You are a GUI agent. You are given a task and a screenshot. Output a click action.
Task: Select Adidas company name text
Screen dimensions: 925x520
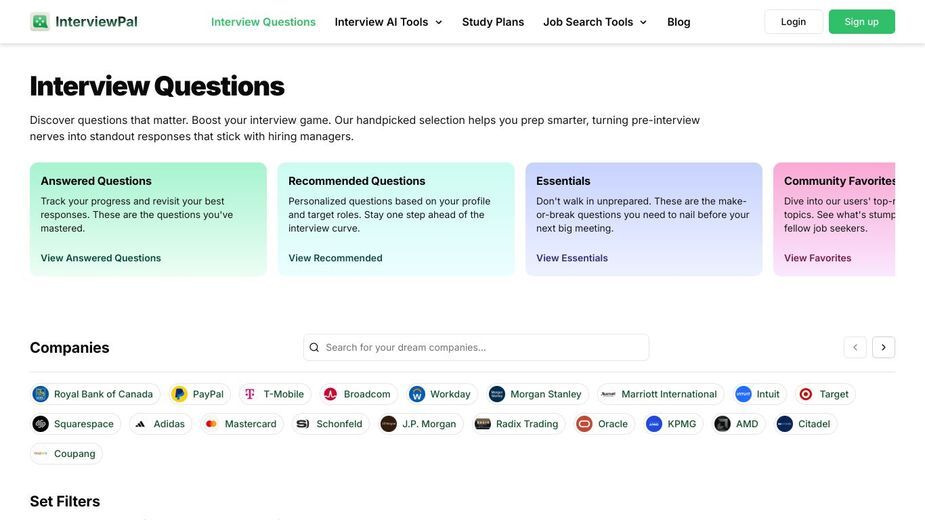click(x=169, y=424)
